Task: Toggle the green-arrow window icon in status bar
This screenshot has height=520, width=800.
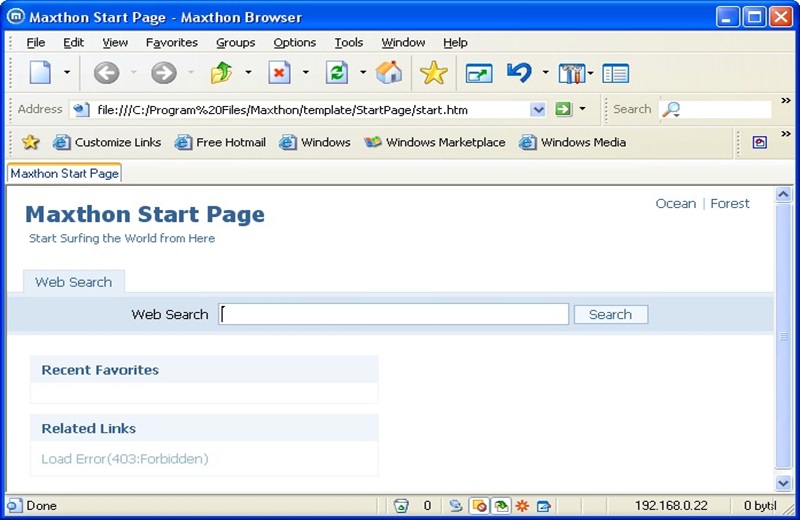Action: coord(501,506)
